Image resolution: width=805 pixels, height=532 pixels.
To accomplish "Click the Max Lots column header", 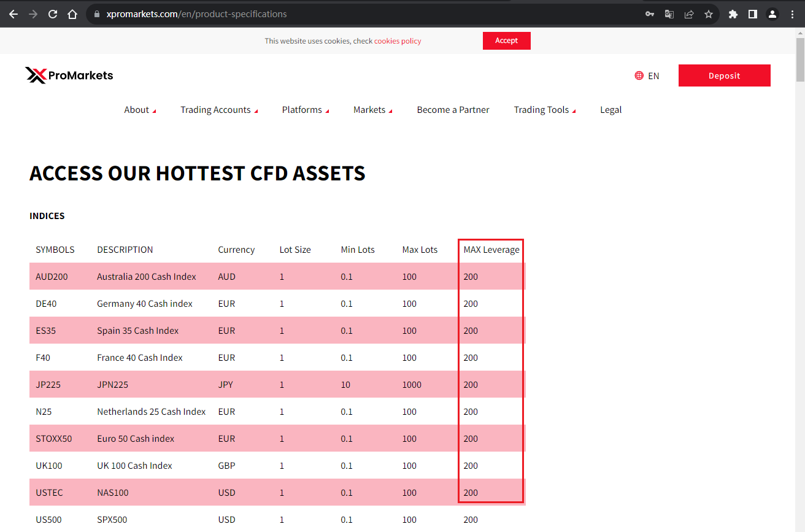I will tap(420, 250).
